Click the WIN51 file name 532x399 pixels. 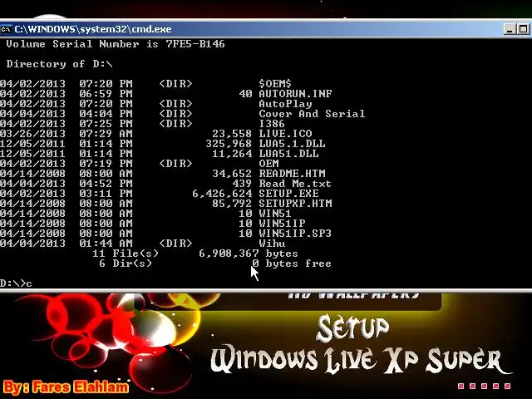[275, 214]
